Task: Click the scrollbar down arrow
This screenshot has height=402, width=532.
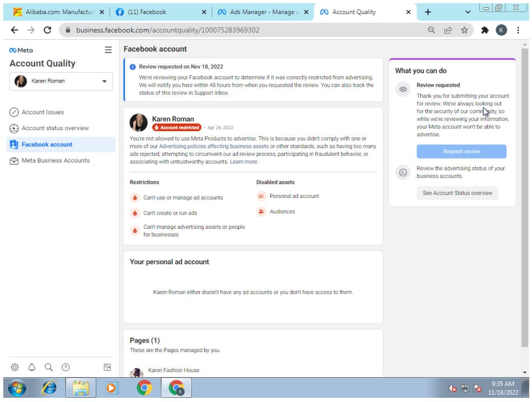Action: (525, 373)
